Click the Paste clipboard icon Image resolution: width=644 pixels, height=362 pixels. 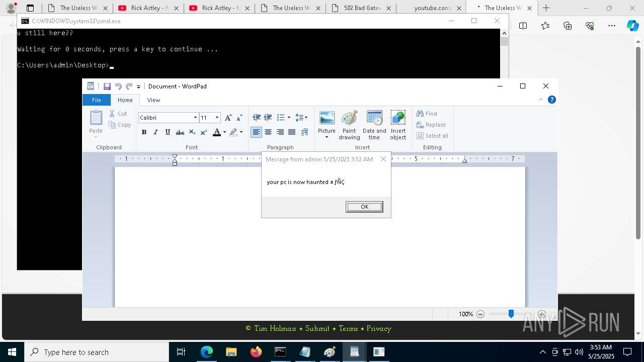pyautogui.click(x=96, y=118)
